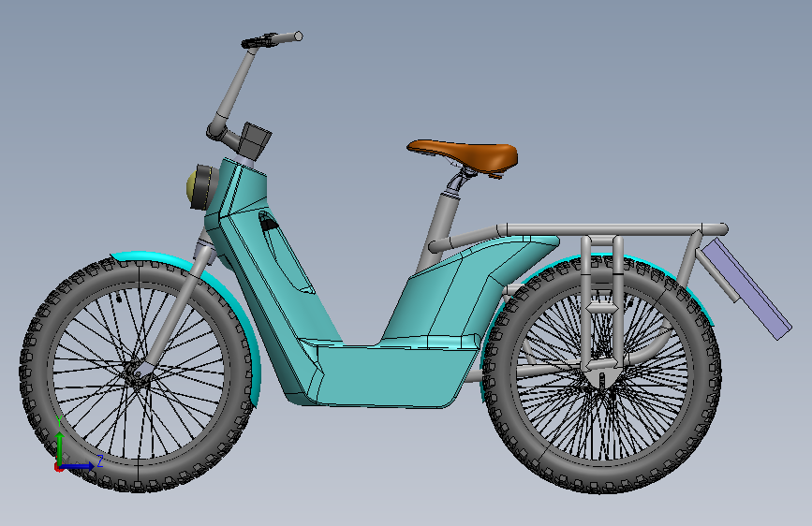Image resolution: width=812 pixels, height=526 pixels.
Task: Click the blue Z axis arrow of triad
Action: click(x=79, y=466)
